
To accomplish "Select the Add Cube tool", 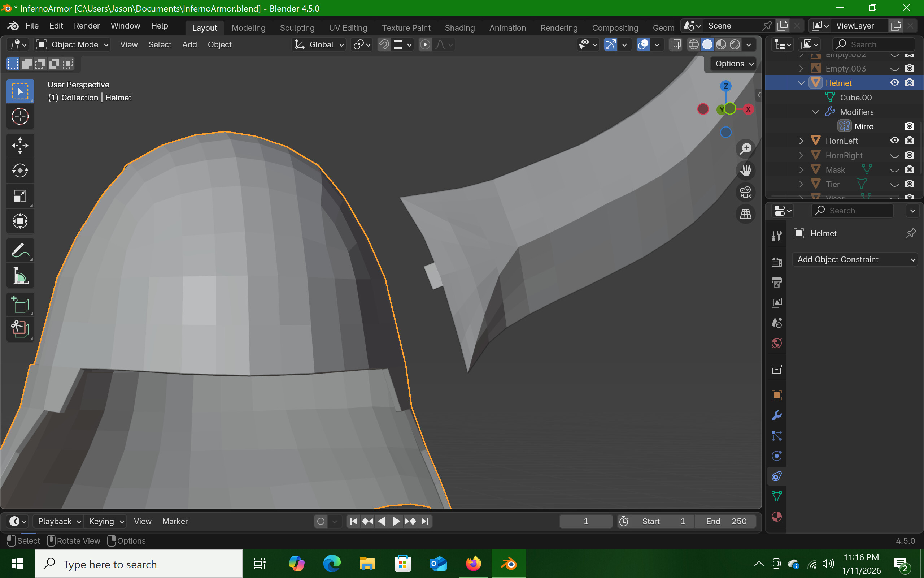I will [20, 305].
